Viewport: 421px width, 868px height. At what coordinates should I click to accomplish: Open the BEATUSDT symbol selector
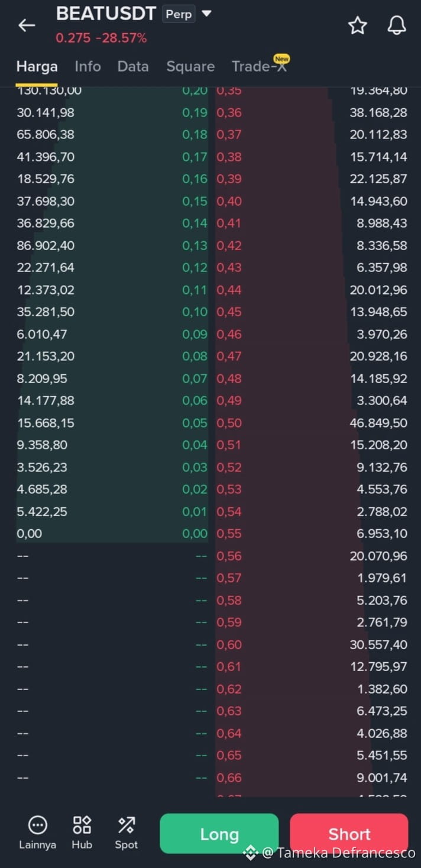(106, 14)
